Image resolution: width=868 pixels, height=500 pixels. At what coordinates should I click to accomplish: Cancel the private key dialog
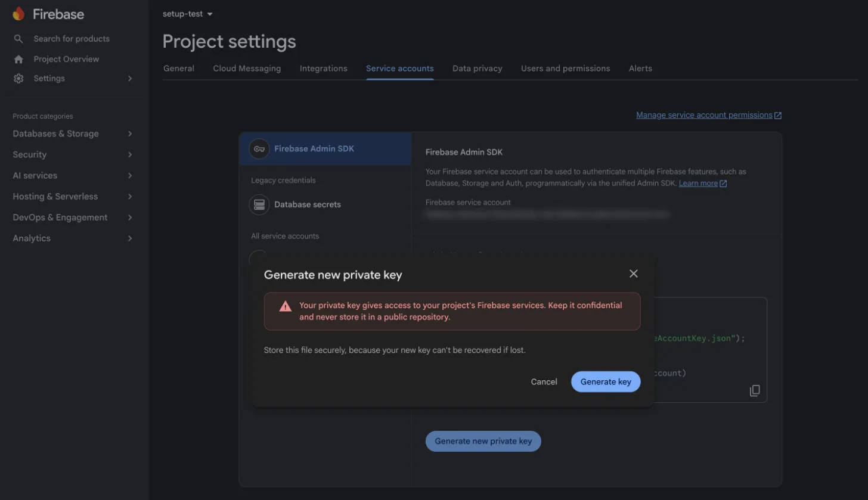point(544,382)
